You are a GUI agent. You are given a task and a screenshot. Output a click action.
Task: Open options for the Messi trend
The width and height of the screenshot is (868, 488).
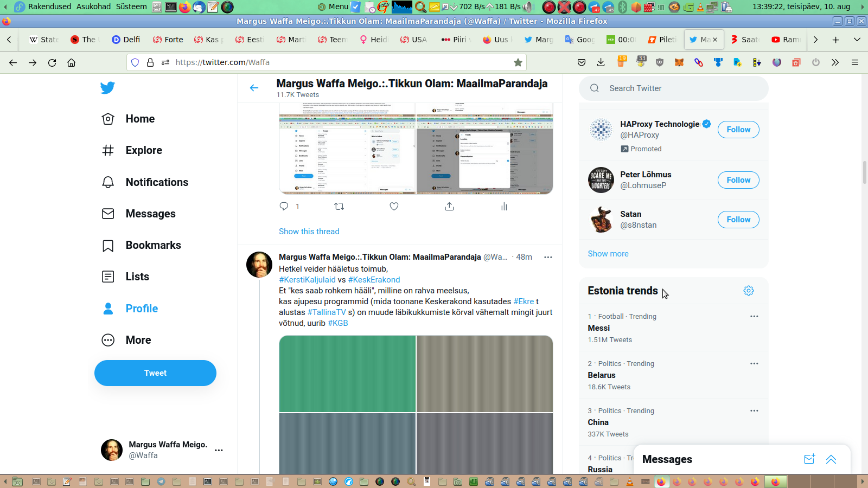[754, 316]
